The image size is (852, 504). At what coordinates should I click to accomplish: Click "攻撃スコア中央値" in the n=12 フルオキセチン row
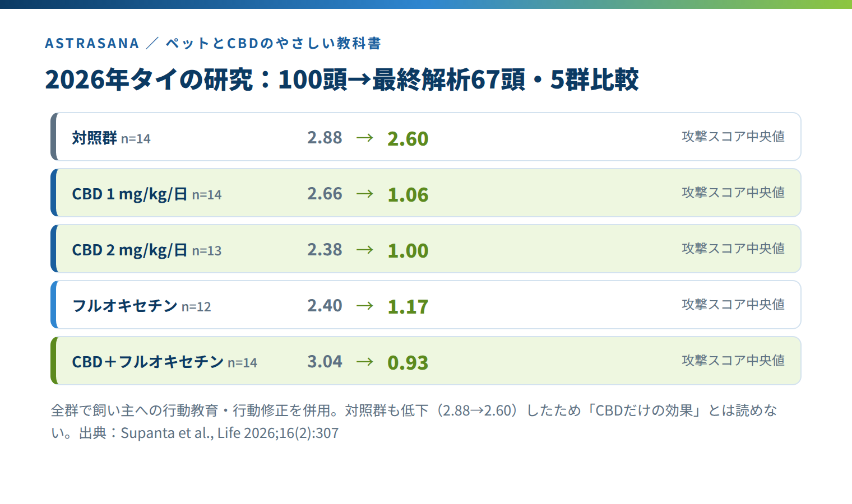click(x=733, y=305)
